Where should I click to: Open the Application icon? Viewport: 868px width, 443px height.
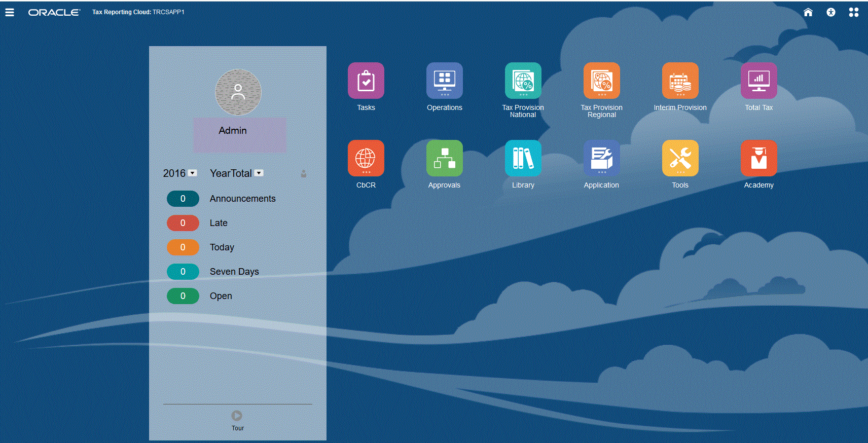click(602, 158)
